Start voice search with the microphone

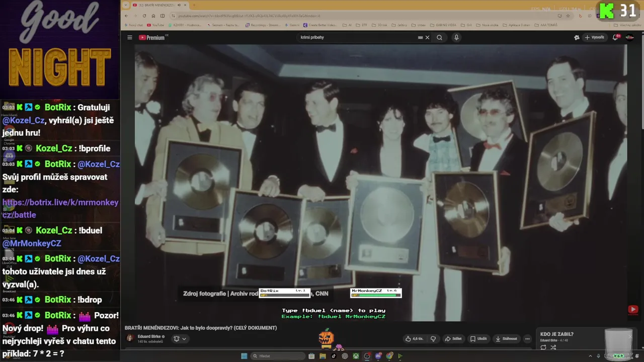(456, 37)
